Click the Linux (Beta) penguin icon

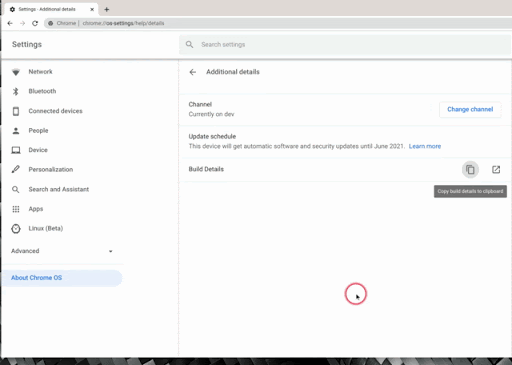click(16, 228)
